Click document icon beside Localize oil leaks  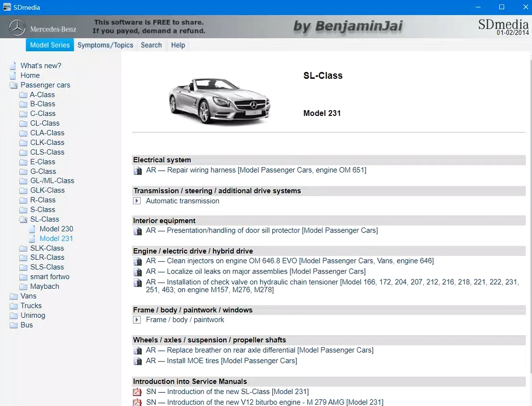[x=137, y=272]
